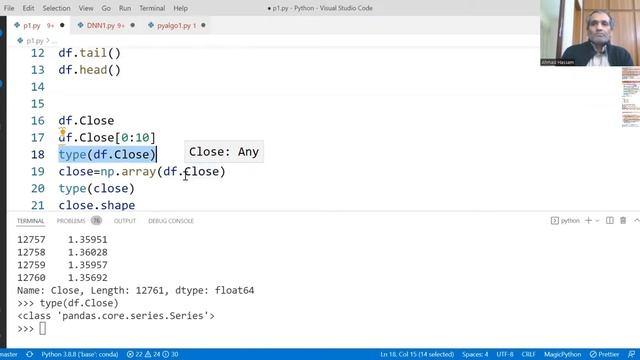Screen dimensions: 640x360
Task: Select the PROBLEMS panel tab
Action: coord(71,221)
